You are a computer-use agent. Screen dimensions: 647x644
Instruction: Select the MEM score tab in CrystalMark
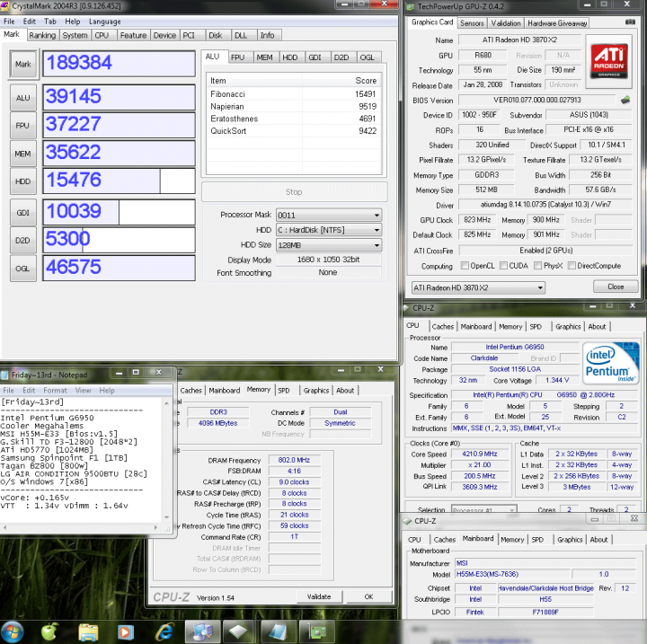(264, 57)
